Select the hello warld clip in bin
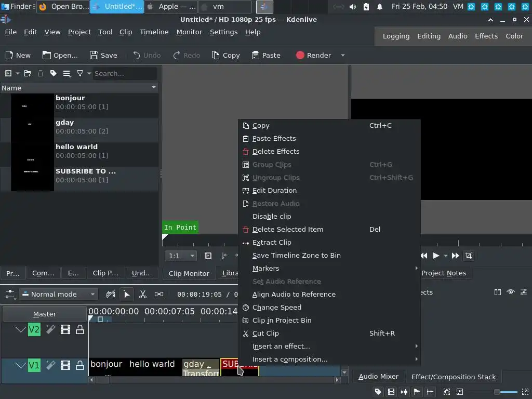This screenshot has height=399, width=532. point(79,154)
